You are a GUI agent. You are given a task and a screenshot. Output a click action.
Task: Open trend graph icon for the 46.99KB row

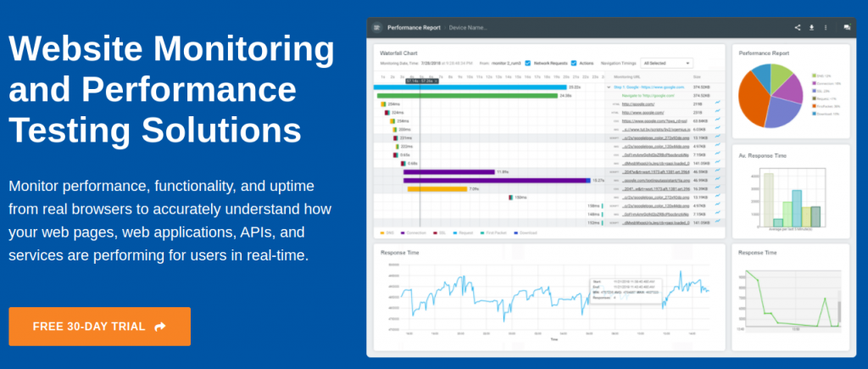[718, 180]
